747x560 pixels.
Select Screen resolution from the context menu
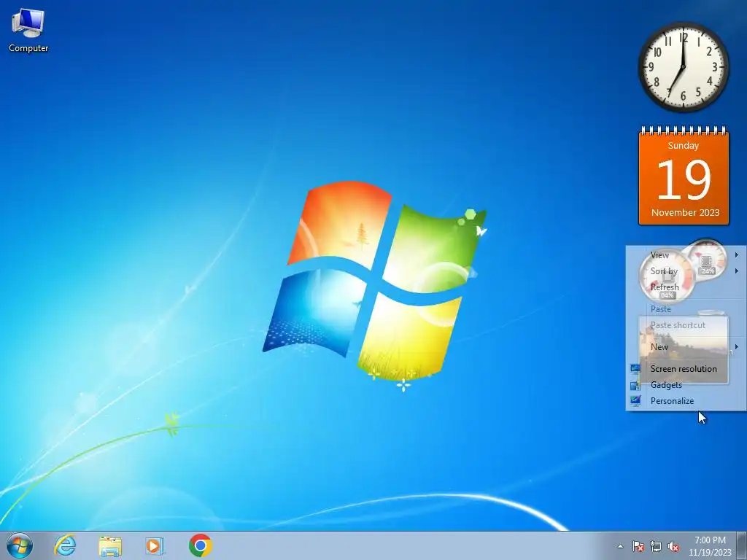(686, 368)
